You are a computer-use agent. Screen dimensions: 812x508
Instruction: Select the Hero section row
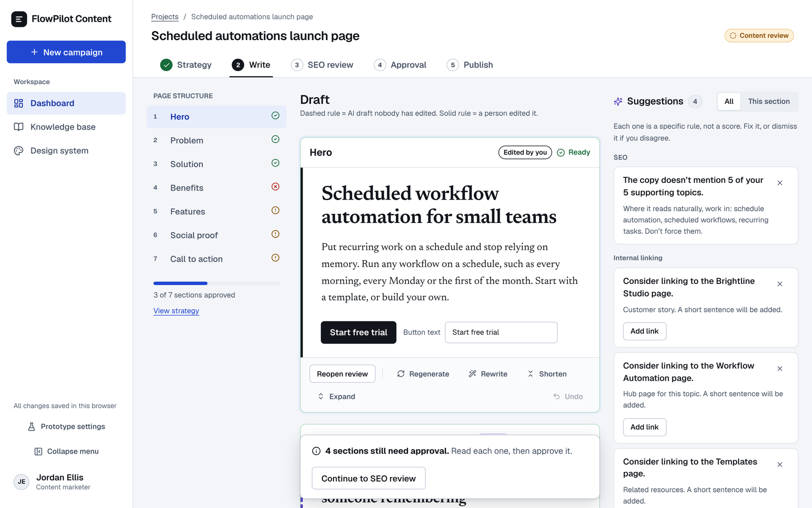point(217,117)
